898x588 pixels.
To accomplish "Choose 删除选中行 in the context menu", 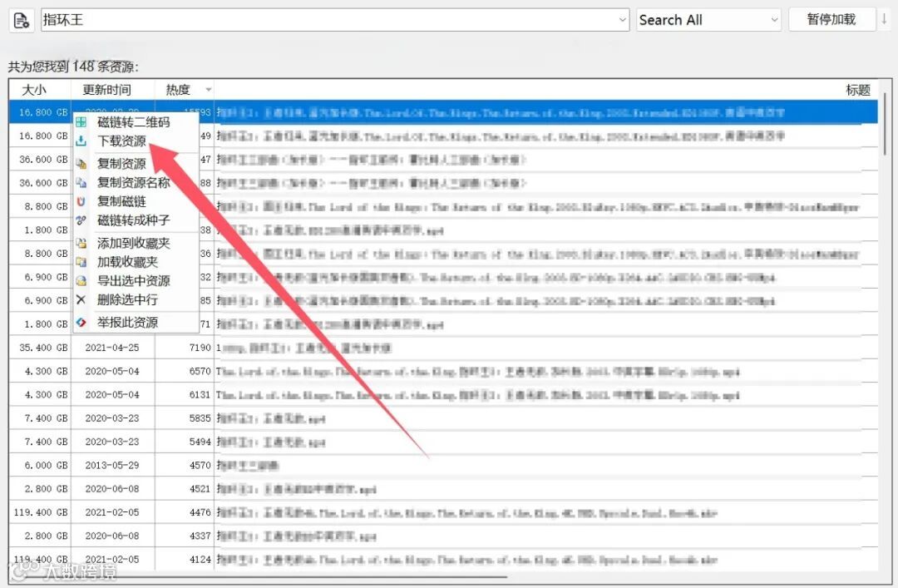I will click(x=127, y=299).
